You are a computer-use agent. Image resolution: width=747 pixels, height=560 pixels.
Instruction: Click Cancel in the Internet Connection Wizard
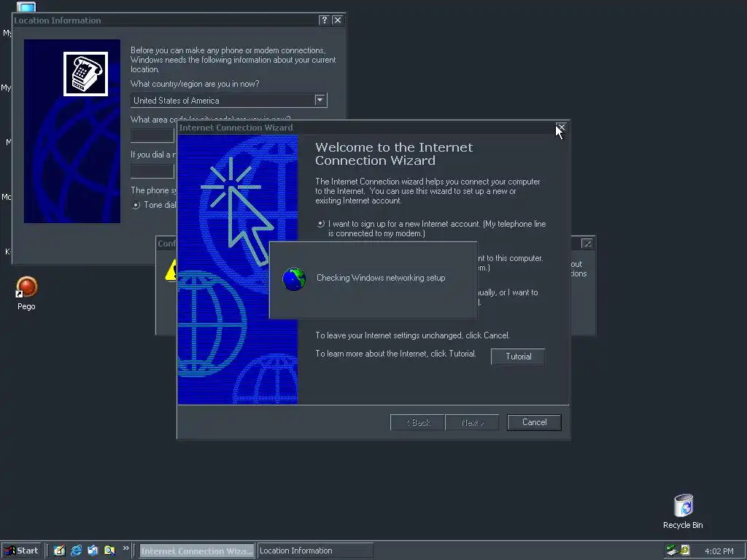534,422
